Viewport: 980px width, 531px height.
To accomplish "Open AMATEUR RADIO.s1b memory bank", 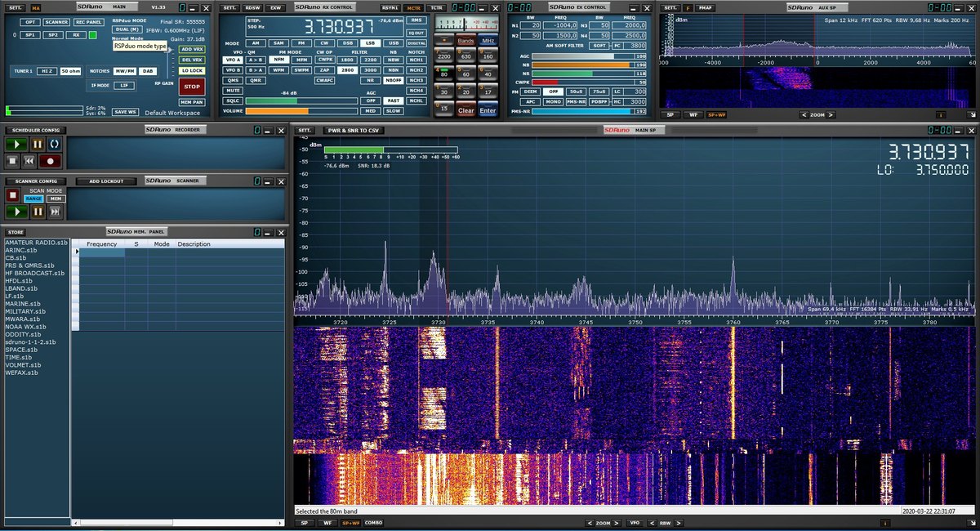I will click(x=37, y=243).
